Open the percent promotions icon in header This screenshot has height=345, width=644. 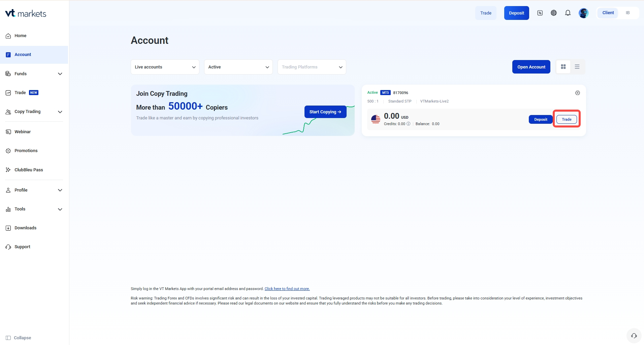540,13
